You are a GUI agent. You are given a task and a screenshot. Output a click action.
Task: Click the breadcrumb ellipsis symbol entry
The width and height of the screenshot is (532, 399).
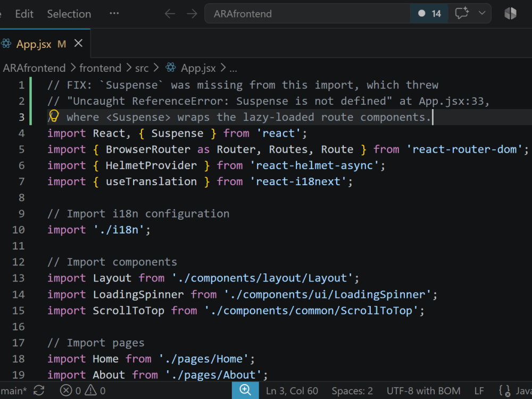tap(233, 69)
